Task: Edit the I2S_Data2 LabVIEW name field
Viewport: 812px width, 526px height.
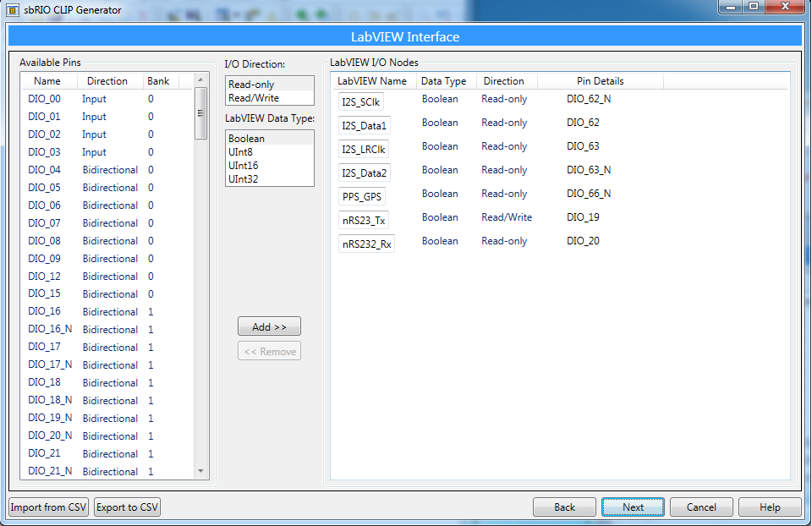Action: [x=364, y=173]
